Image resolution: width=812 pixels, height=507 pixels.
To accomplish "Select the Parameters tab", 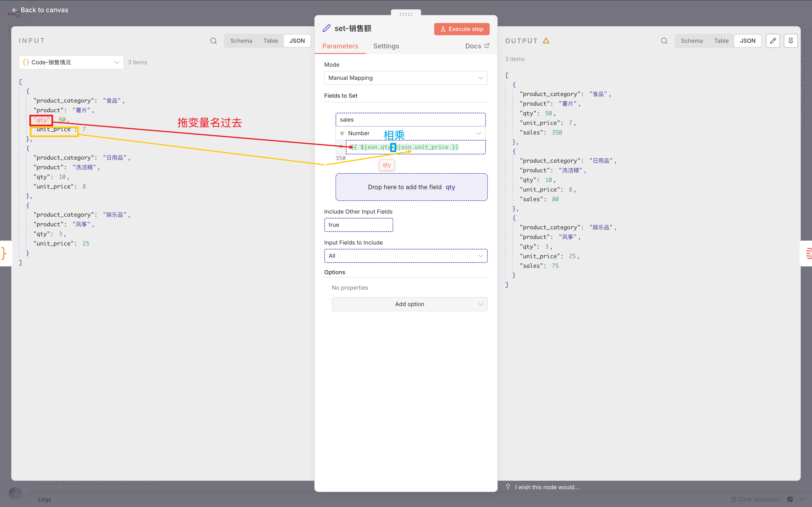I will [340, 46].
